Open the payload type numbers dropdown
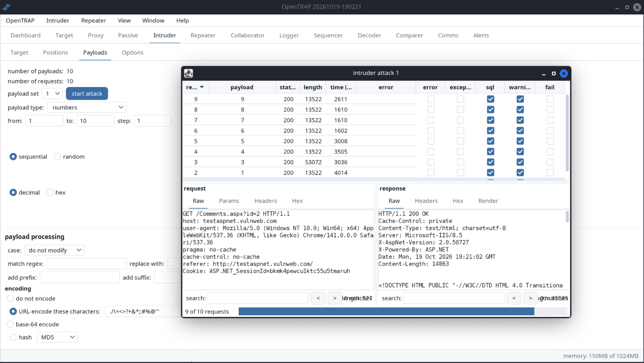The width and height of the screenshot is (644, 363). pos(87,108)
